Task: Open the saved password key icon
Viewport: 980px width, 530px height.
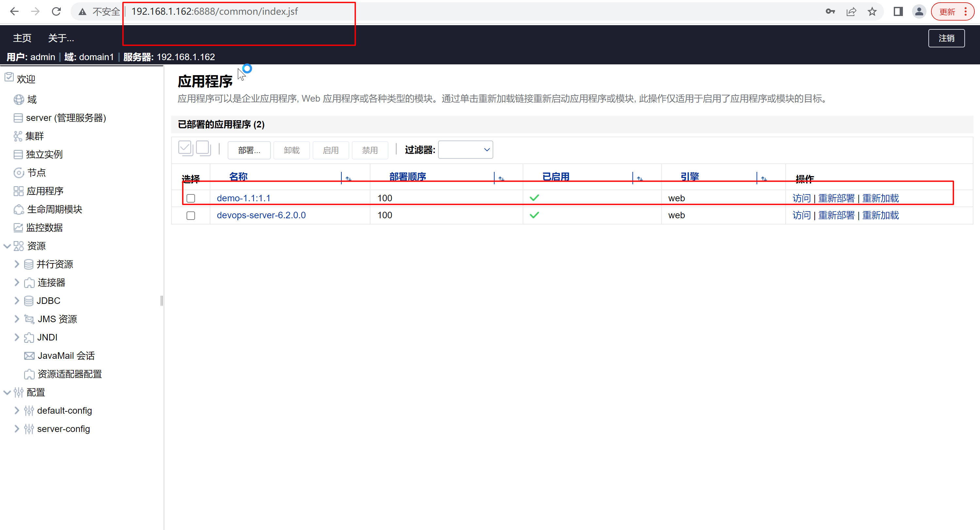Action: point(830,12)
